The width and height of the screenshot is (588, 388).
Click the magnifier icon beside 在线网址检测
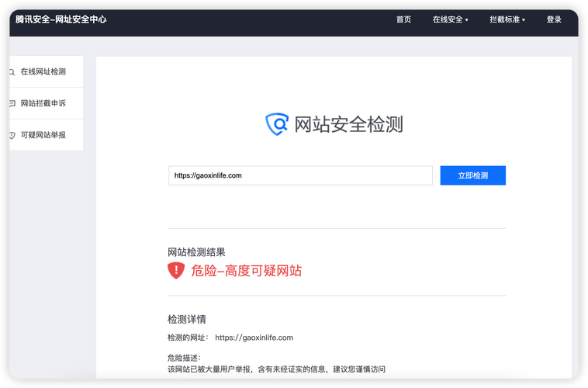(12, 72)
